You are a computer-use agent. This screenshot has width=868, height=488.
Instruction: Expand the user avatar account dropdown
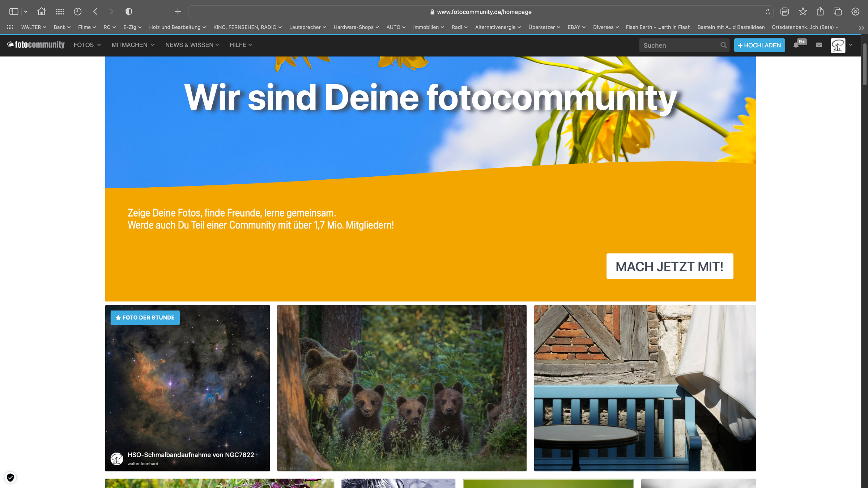[x=851, y=45]
